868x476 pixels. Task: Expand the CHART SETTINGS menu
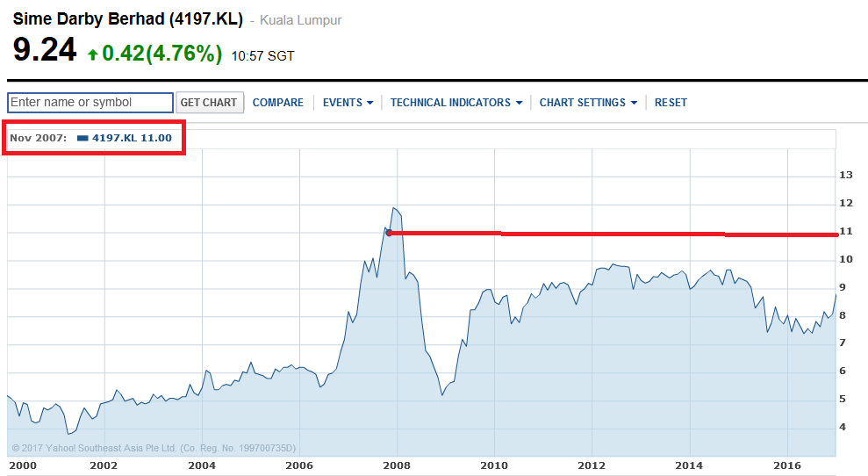[x=588, y=103]
